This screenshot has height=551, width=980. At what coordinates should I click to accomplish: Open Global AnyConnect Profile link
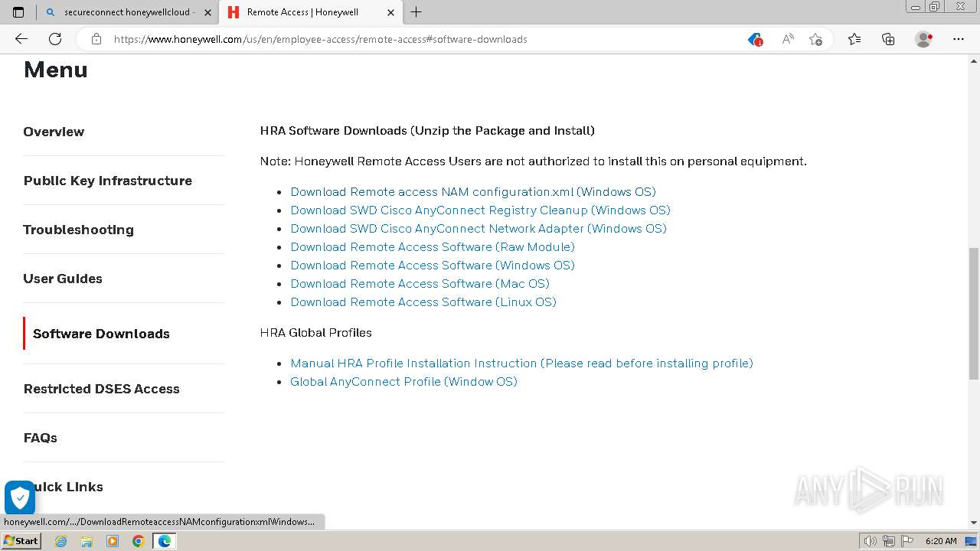[403, 382]
